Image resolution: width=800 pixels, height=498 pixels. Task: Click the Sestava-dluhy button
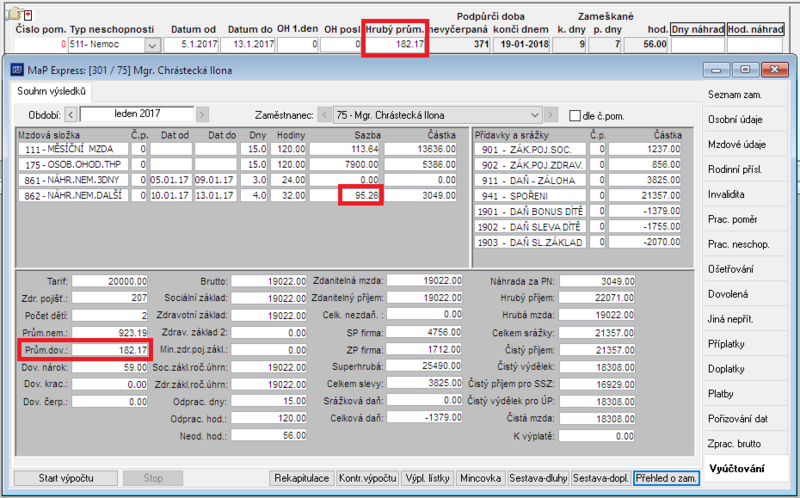(538, 478)
